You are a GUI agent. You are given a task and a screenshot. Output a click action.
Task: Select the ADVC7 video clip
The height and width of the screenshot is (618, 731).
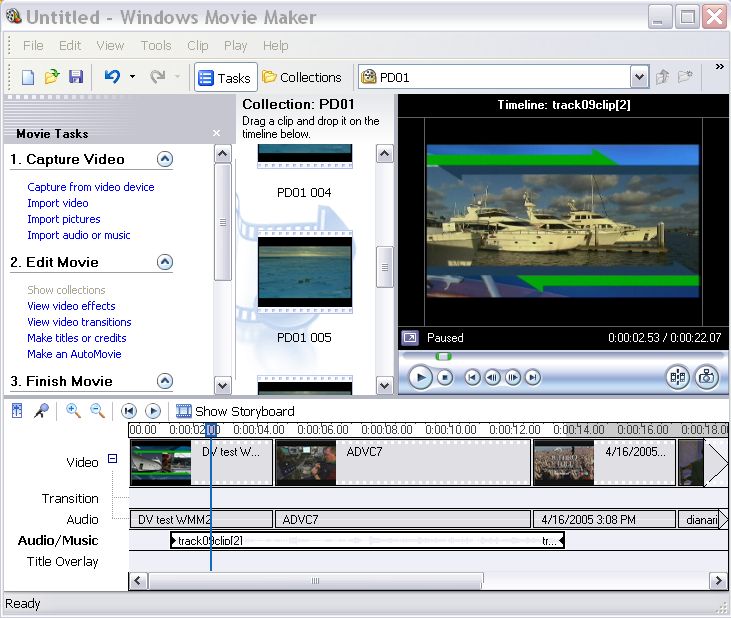(x=403, y=462)
